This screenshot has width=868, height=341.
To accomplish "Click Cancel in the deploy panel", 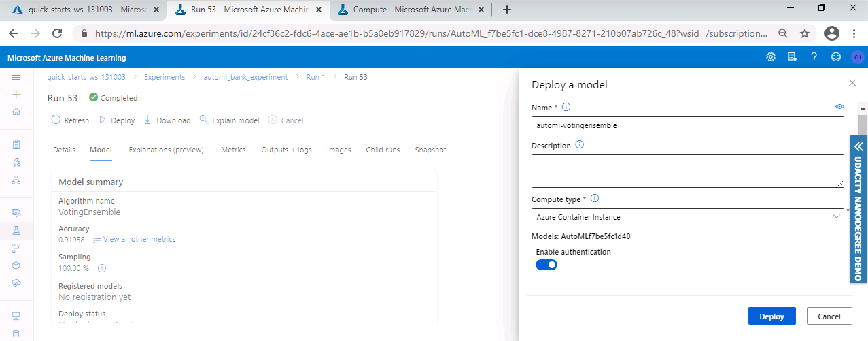I will click(x=829, y=316).
